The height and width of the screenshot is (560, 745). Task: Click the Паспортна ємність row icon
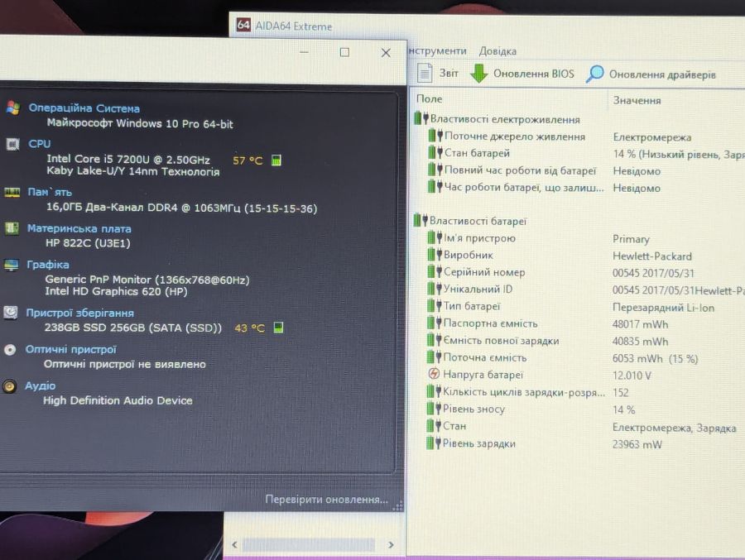(x=435, y=323)
